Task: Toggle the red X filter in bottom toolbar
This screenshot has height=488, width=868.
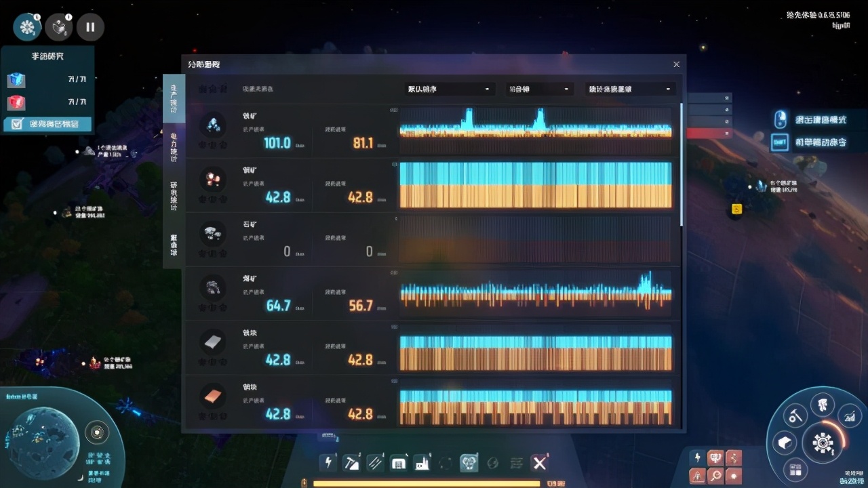Action: (539, 463)
